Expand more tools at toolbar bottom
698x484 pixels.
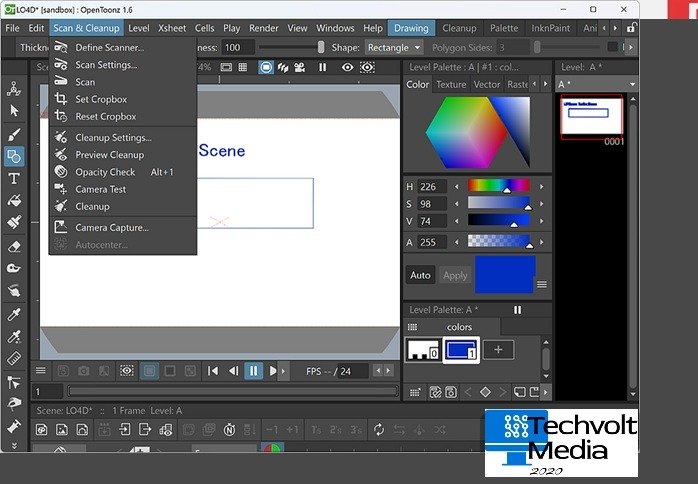click(14, 445)
